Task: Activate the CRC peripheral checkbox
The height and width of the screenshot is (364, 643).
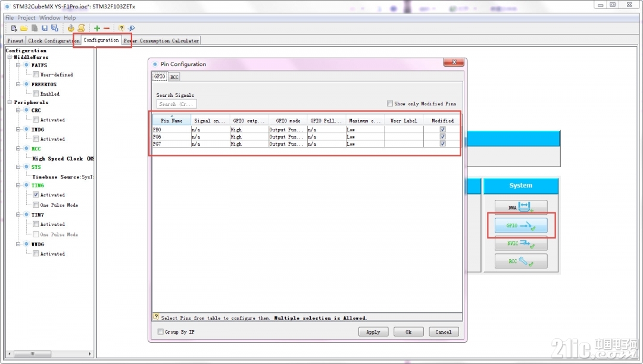Action: coord(36,120)
